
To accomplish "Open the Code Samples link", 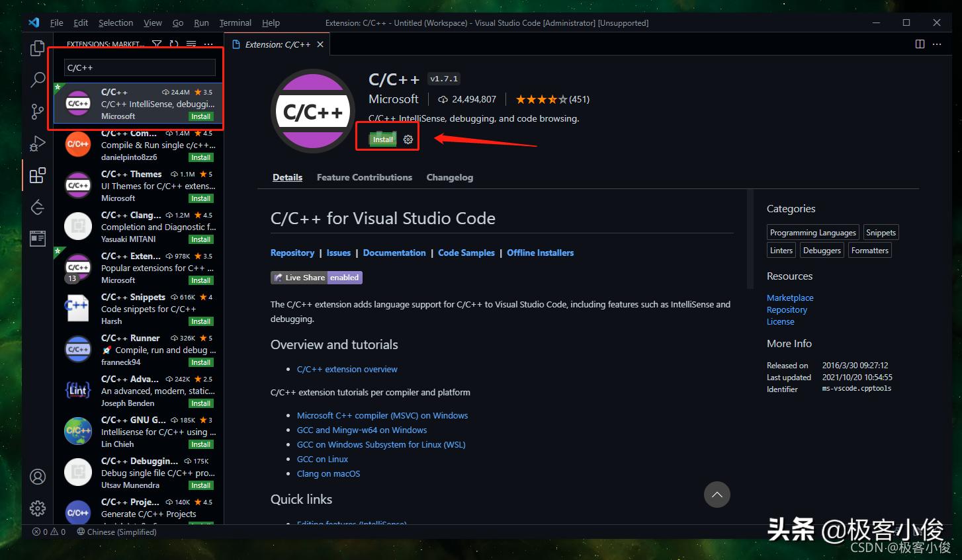I will point(466,253).
